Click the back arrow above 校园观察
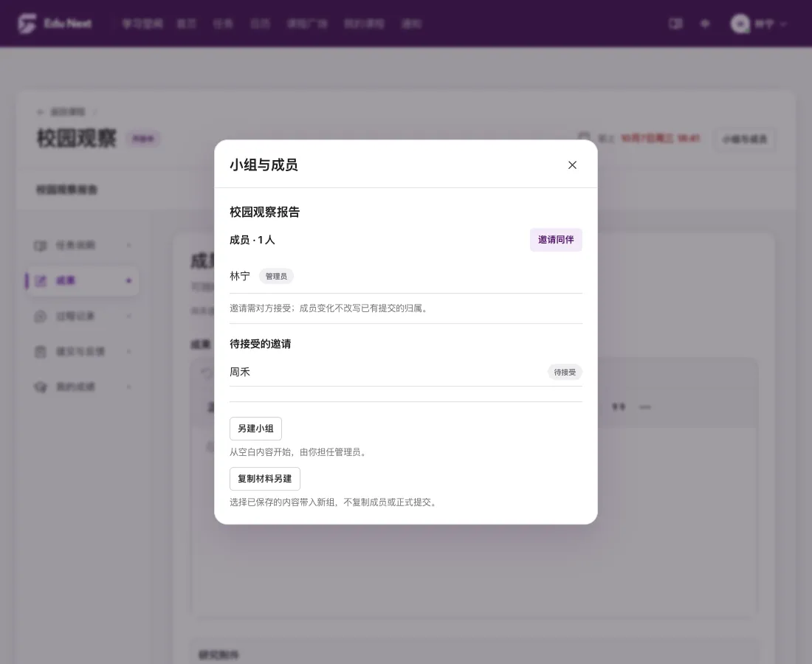This screenshot has width=812, height=664. tap(41, 112)
